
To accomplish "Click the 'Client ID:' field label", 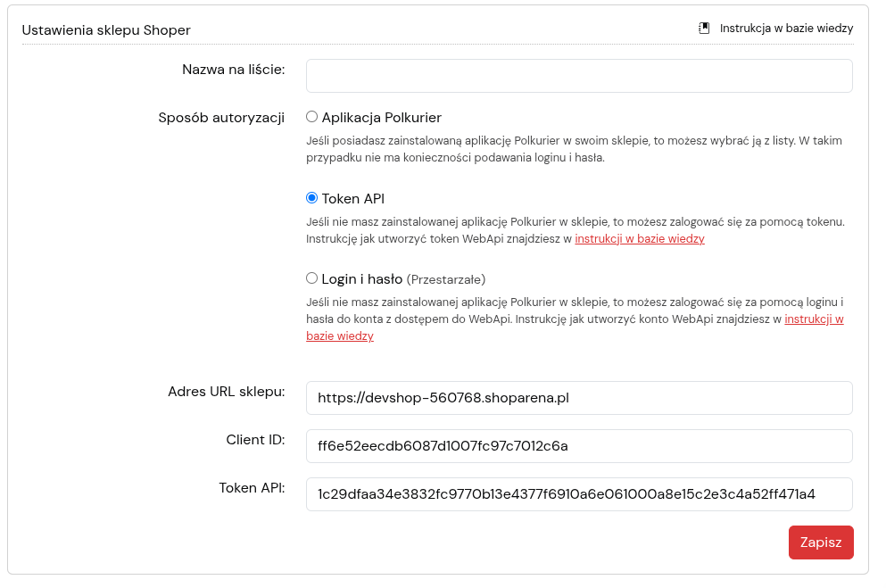I will coord(255,440).
